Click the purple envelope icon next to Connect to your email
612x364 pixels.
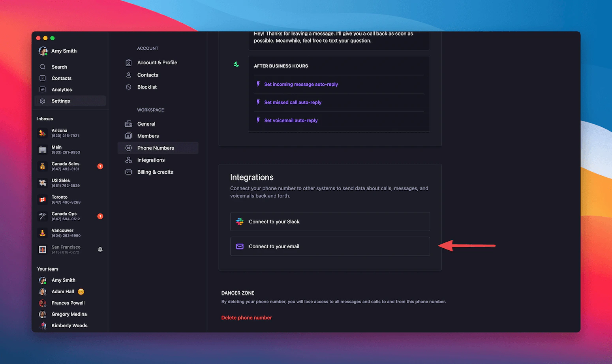[240, 246]
